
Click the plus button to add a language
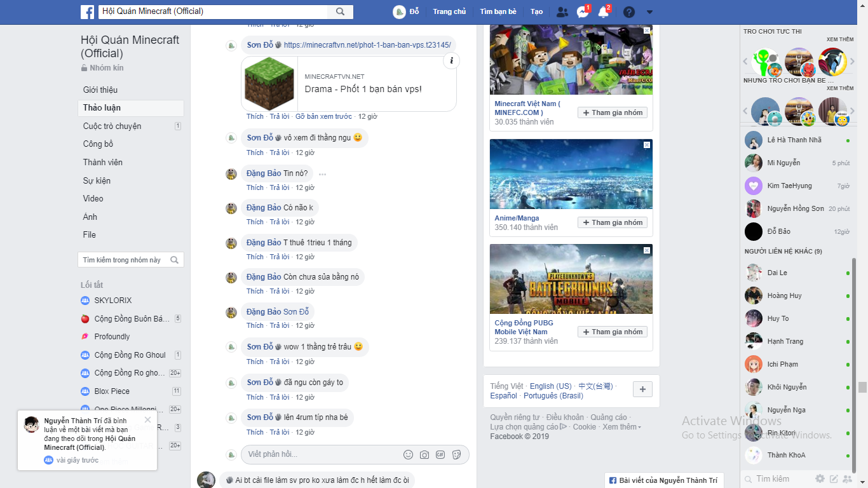coord(642,389)
